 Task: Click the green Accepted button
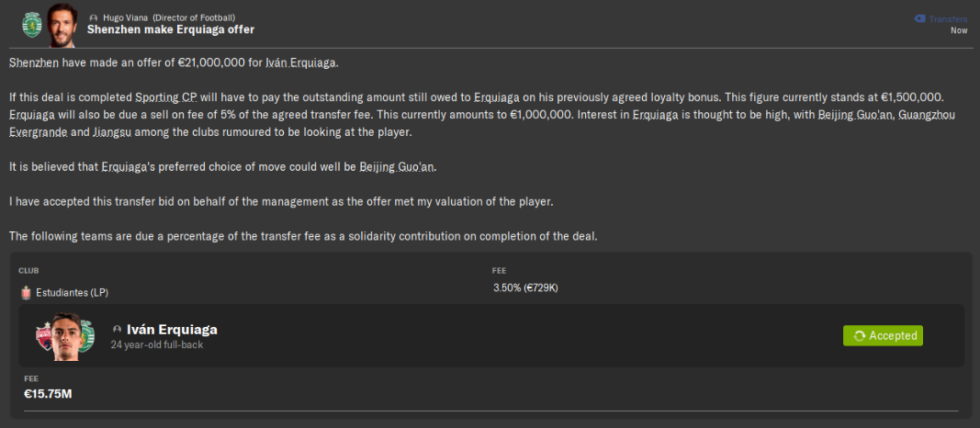point(883,335)
